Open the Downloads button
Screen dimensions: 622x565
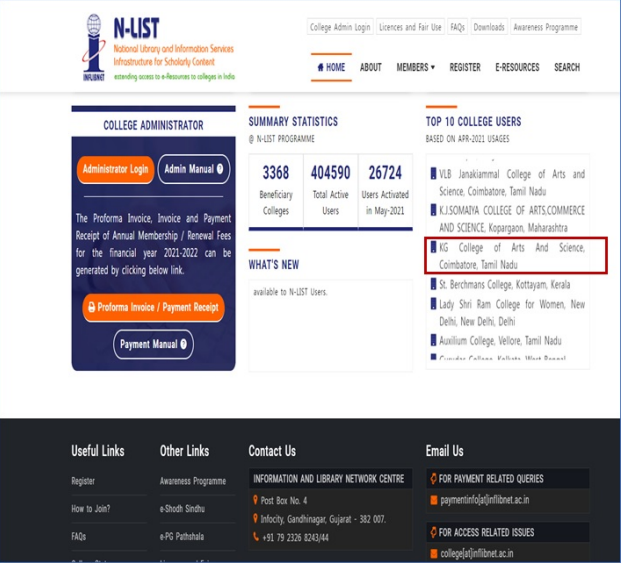tap(489, 27)
